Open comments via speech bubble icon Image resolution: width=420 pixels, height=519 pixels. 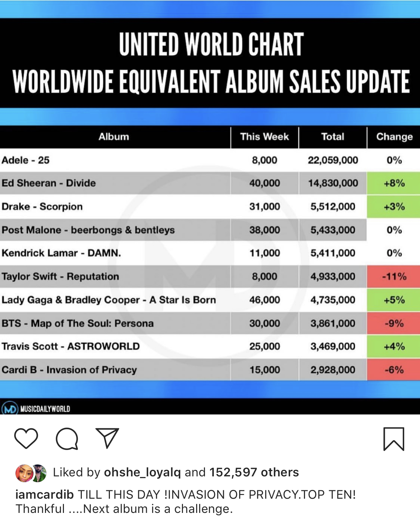click(67, 438)
